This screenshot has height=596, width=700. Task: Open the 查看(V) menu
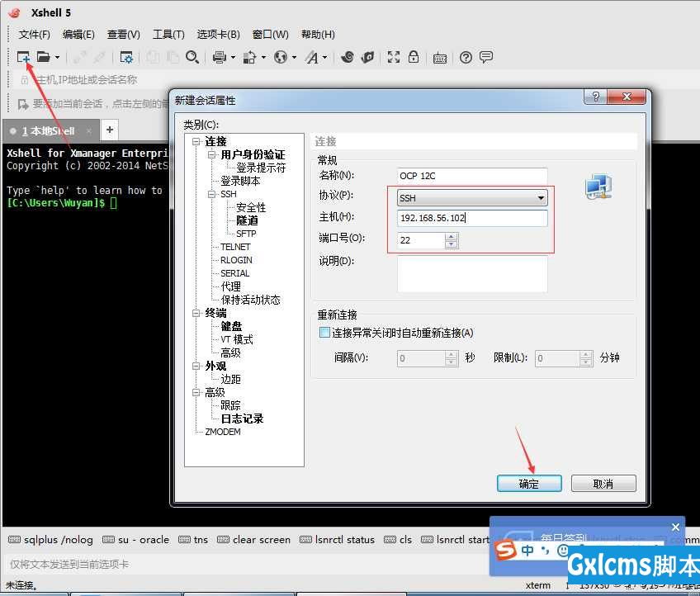pos(123,35)
